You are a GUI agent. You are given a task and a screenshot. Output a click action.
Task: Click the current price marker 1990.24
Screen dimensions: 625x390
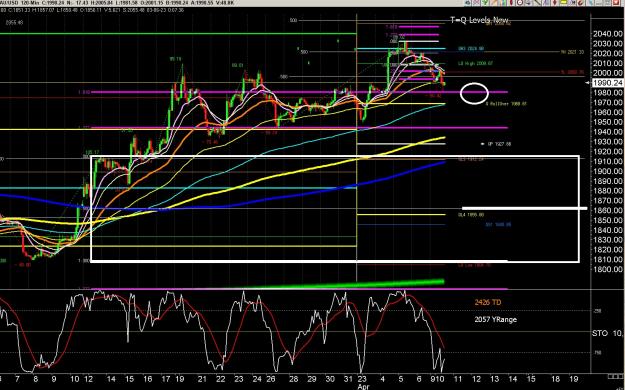tap(607, 83)
